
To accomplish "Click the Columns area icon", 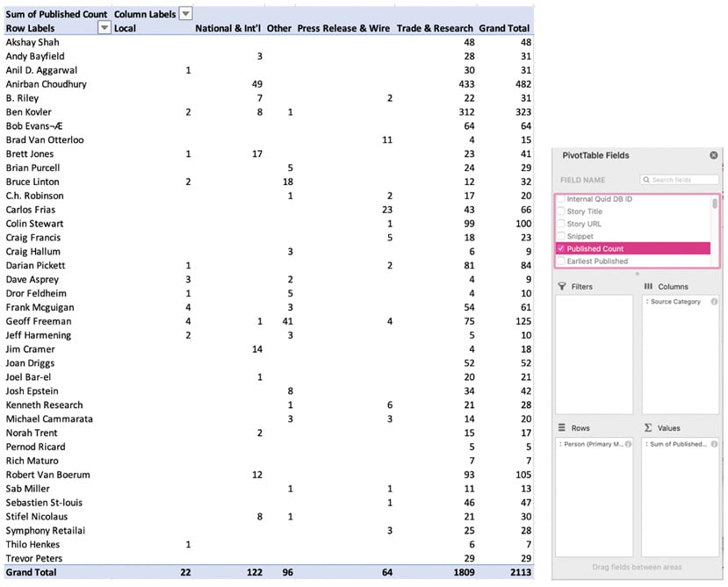I will coord(648,286).
